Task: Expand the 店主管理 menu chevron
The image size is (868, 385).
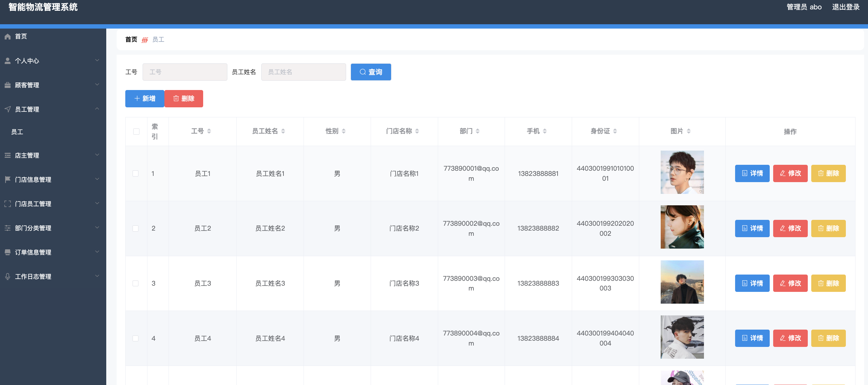Action: (x=97, y=155)
